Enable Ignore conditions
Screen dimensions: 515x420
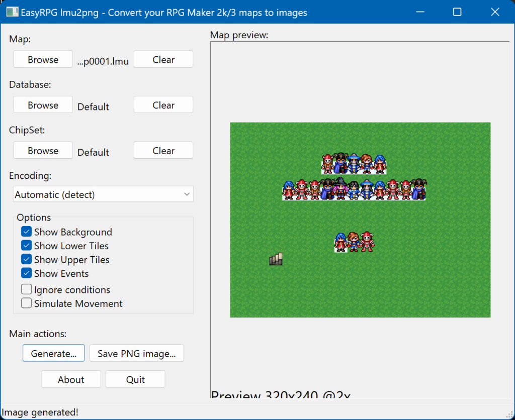[27, 289]
